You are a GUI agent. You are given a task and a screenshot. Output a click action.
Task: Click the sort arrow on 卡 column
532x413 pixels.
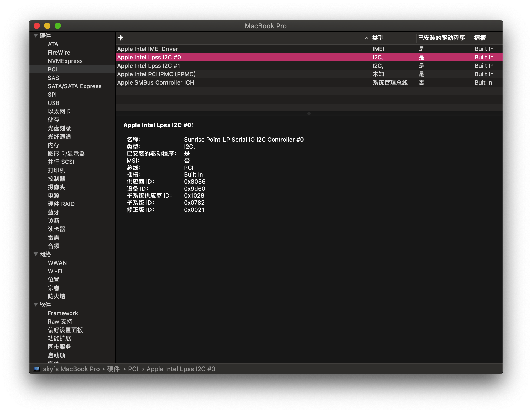pyautogui.click(x=366, y=38)
